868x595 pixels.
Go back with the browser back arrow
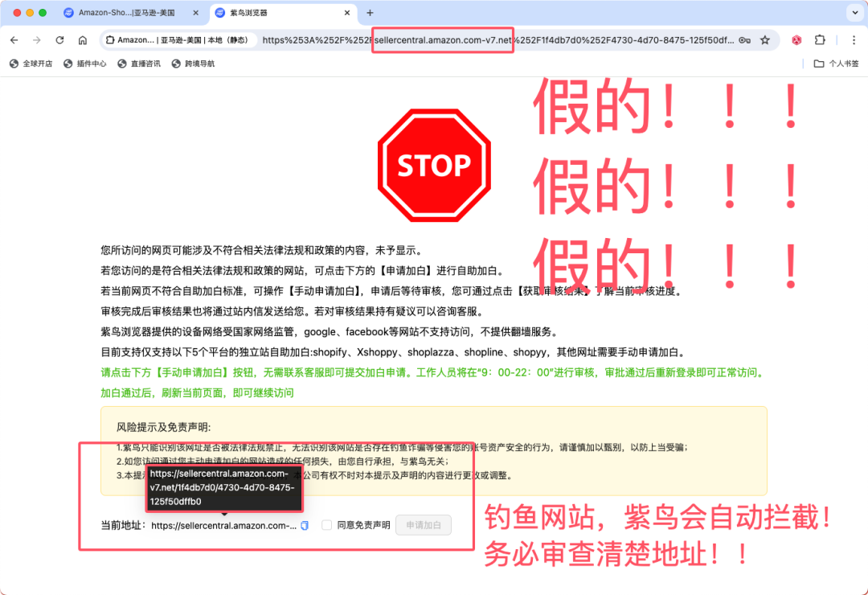pos(14,40)
